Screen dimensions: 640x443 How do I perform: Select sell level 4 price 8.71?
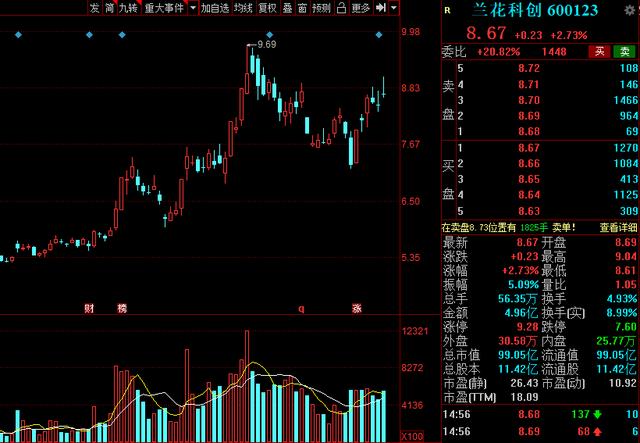point(529,85)
